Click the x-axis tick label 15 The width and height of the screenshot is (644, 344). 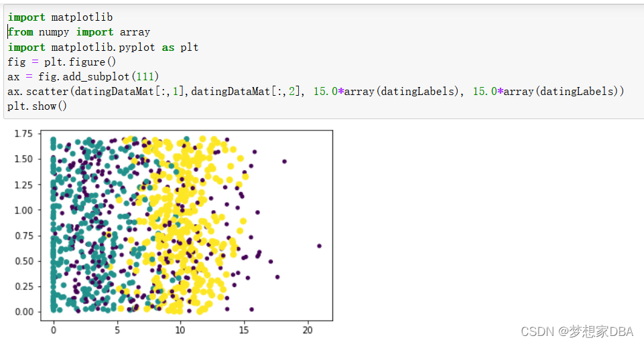pyautogui.click(x=244, y=330)
